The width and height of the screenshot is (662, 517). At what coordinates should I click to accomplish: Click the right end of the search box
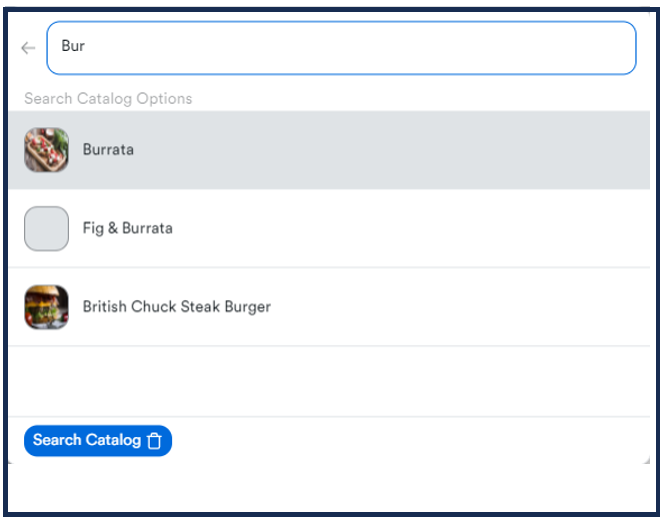[618, 48]
